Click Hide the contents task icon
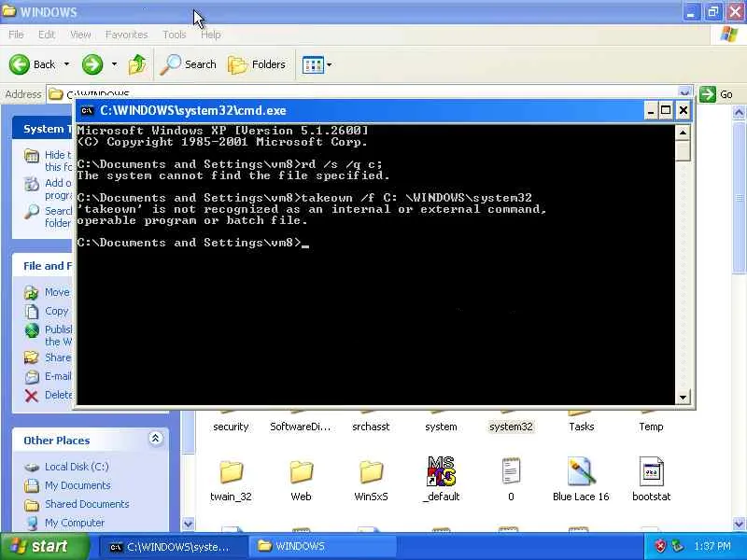The width and height of the screenshot is (747, 560). [x=32, y=156]
